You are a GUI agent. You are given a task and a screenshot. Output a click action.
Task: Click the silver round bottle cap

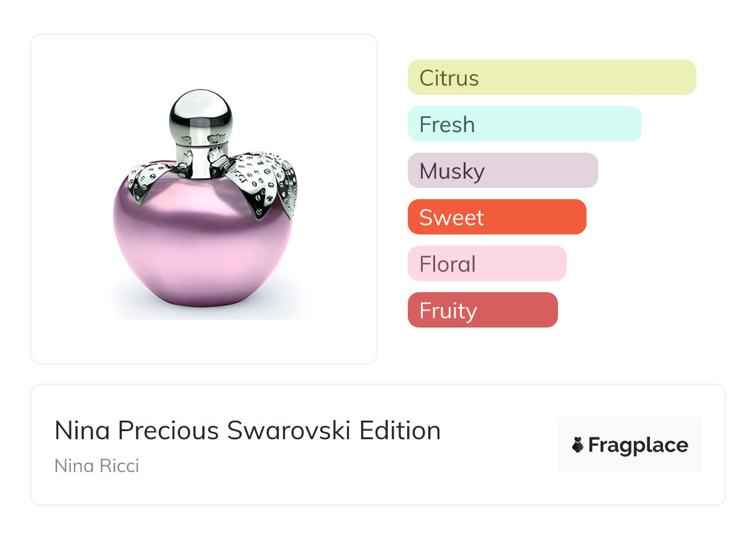point(200,114)
